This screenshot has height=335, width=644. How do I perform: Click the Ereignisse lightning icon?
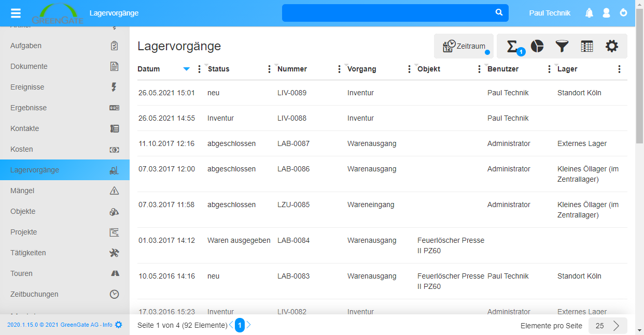pos(115,87)
